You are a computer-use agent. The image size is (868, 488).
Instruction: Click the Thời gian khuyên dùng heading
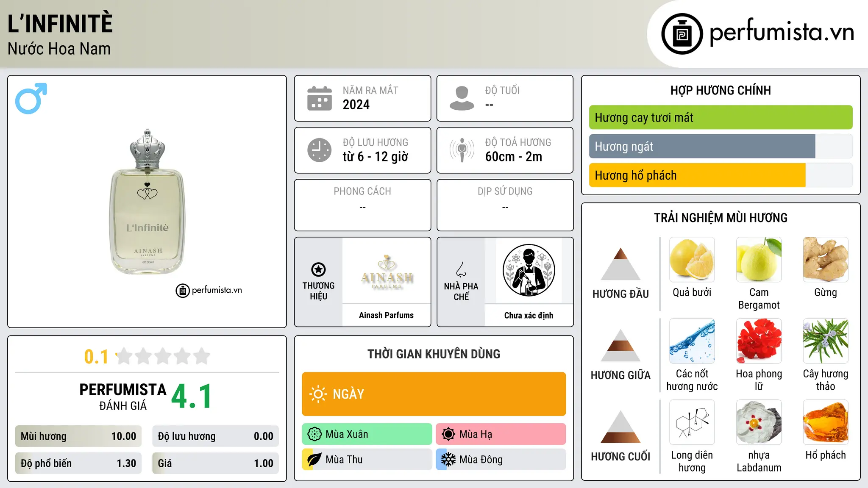[434, 354]
